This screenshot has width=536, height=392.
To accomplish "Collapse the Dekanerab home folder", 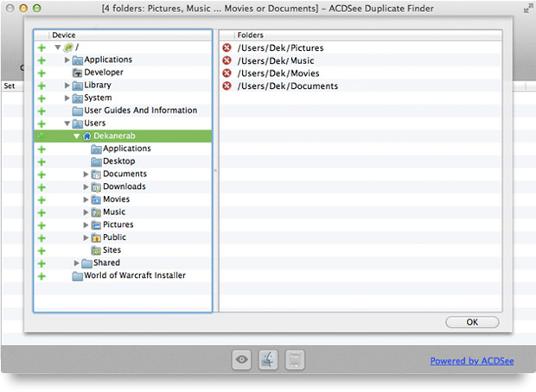I will (x=77, y=136).
